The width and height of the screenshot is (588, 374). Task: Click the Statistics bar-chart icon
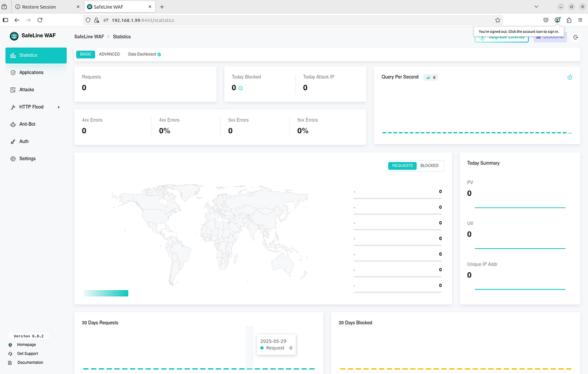13,56
